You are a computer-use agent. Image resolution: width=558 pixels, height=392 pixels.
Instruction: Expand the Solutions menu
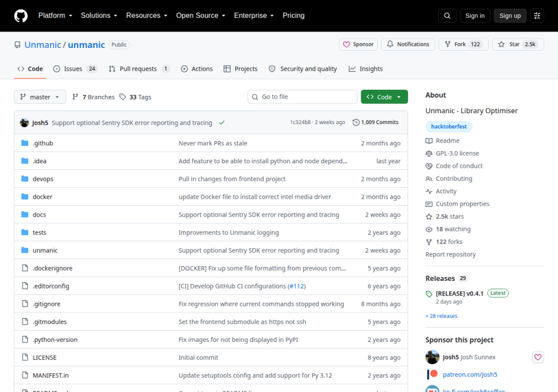99,16
